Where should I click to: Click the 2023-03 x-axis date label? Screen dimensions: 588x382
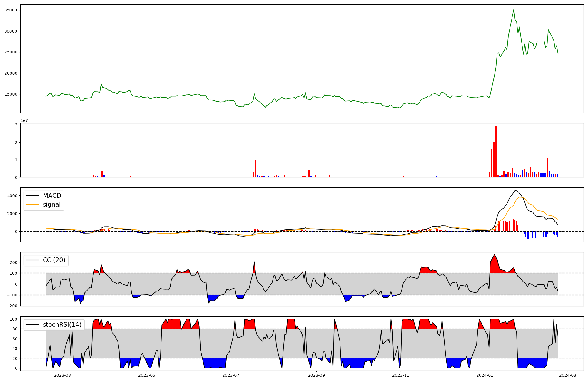(x=63, y=375)
